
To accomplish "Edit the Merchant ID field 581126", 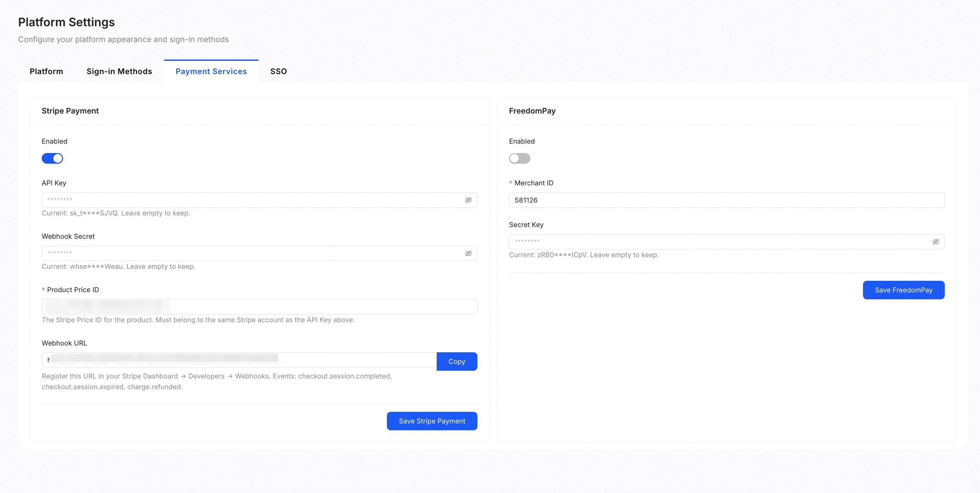I will coord(727,200).
